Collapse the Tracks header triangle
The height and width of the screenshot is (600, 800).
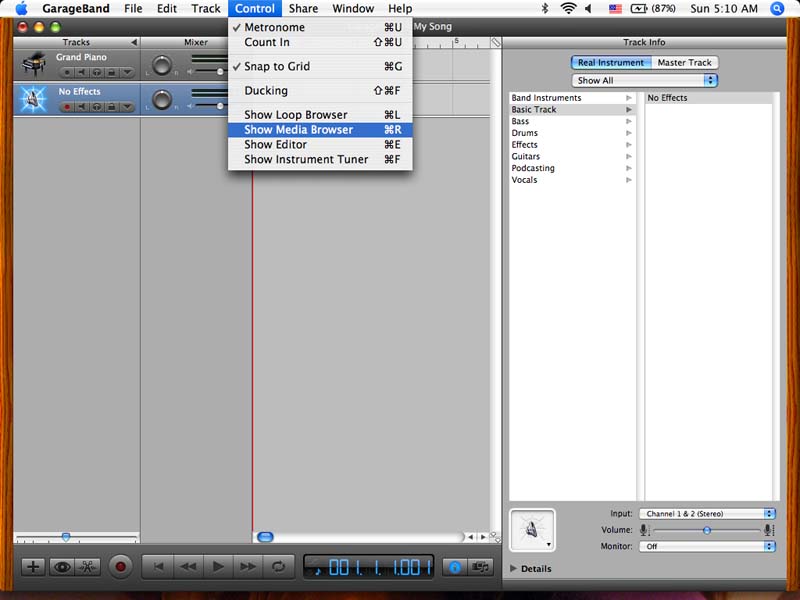(134, 42)
